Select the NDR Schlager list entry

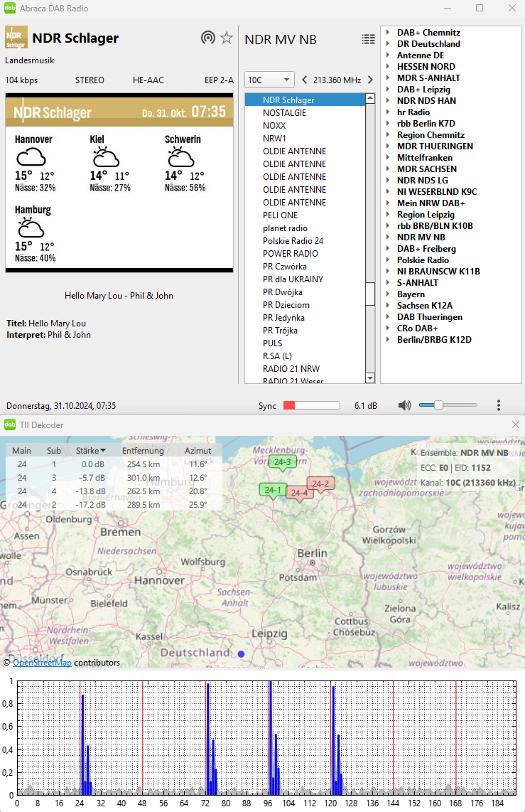[x=305, y=100]
